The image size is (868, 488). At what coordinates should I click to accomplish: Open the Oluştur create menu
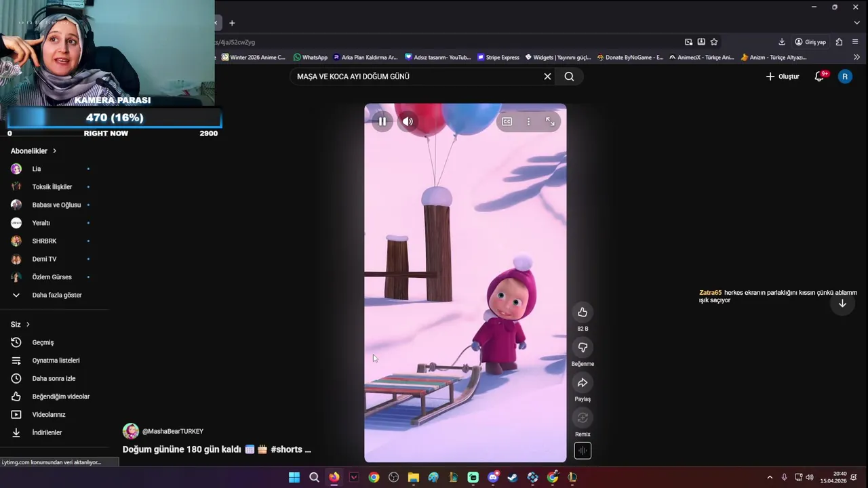click(x=783, y=77)
